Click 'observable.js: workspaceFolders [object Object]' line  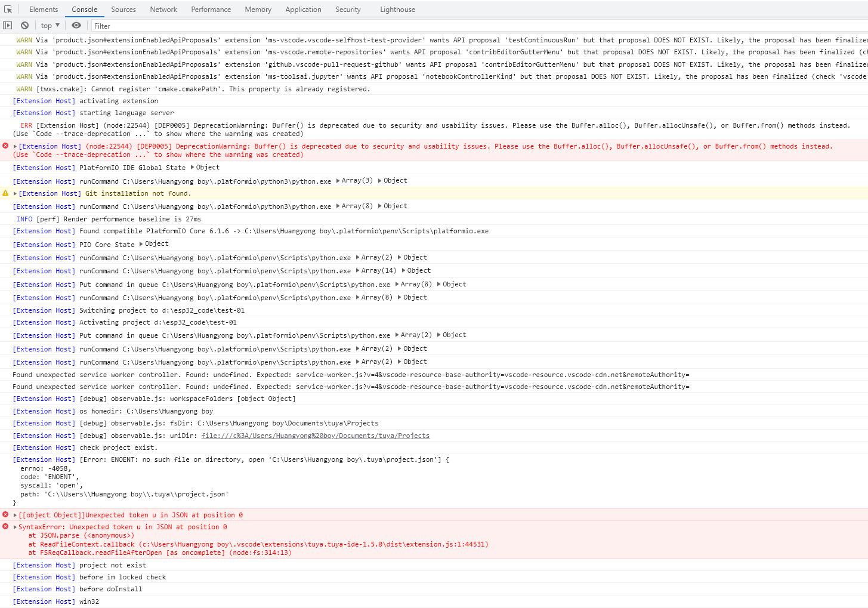click(187, 399)
